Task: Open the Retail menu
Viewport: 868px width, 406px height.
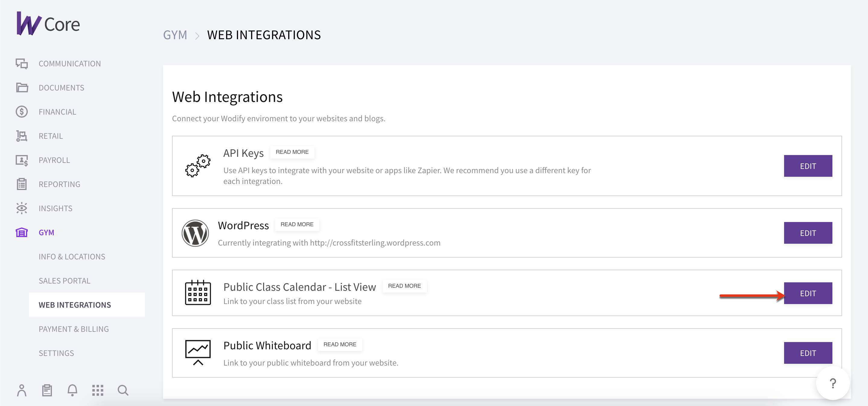Action: click(50, 136)
